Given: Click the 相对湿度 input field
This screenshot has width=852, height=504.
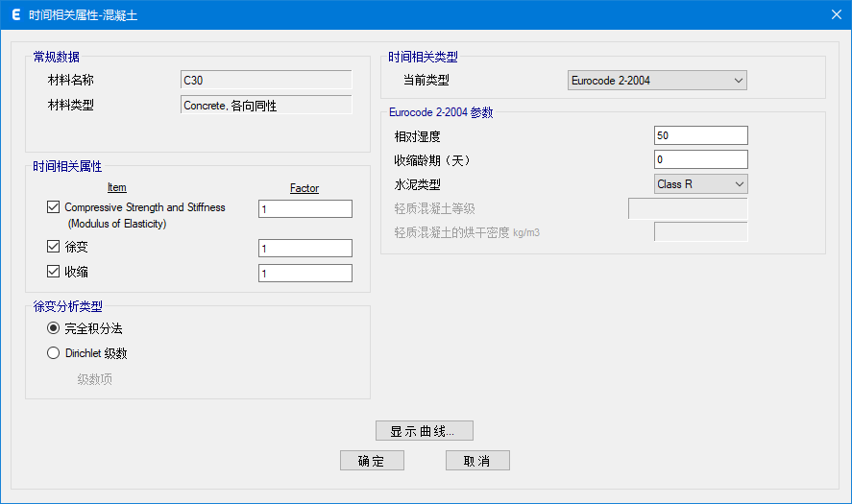Looking at the screenshot, I should click(700, 135).
